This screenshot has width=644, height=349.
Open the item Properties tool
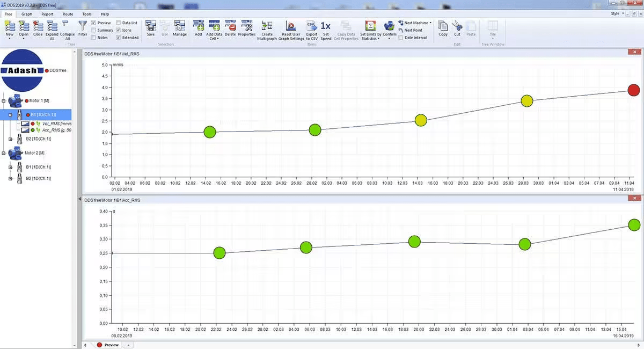click(247, 27)
